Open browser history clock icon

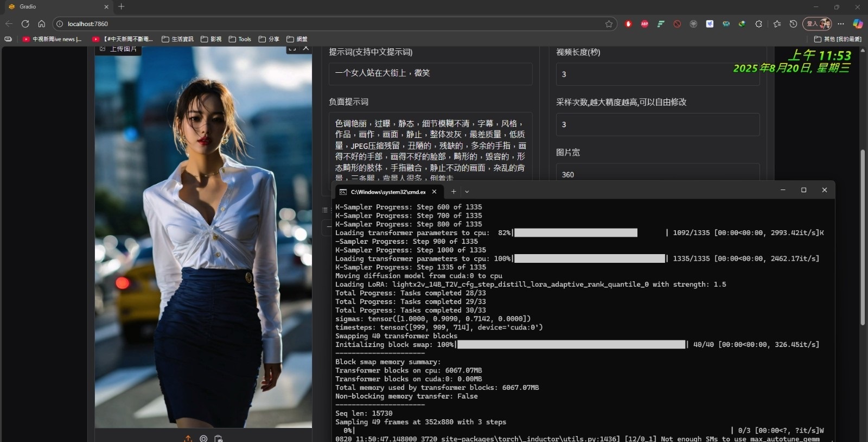tap(793, 24)
